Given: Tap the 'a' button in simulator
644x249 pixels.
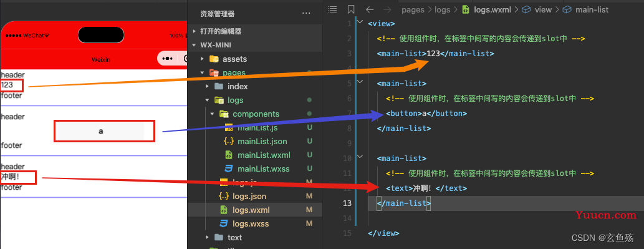Looking at the screenshot, I should pos(101,132).
